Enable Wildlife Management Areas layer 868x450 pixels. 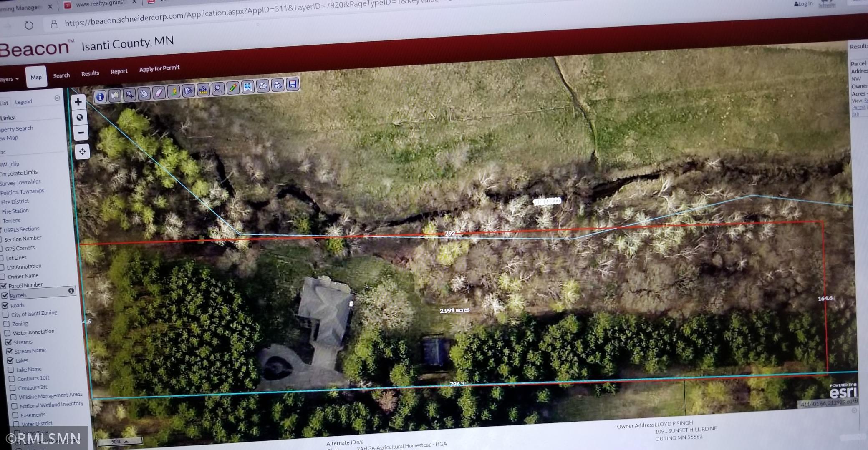click(13, 397)
